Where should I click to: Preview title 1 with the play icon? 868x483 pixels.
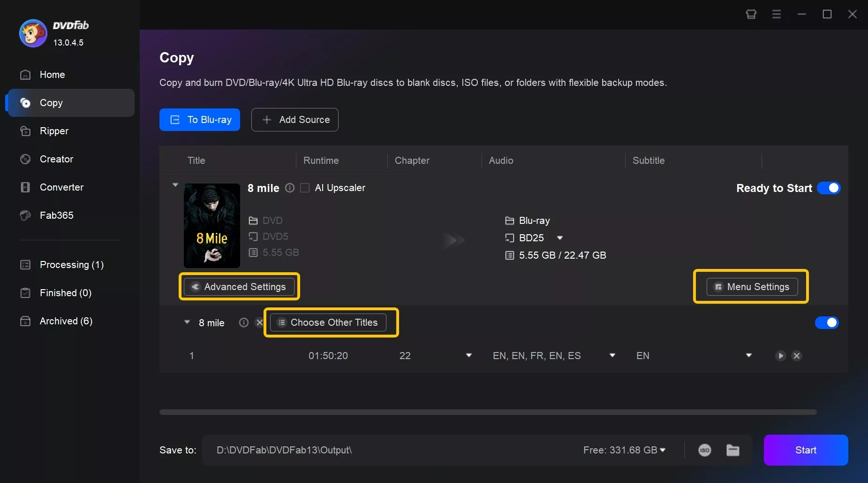tap(780, 356)
